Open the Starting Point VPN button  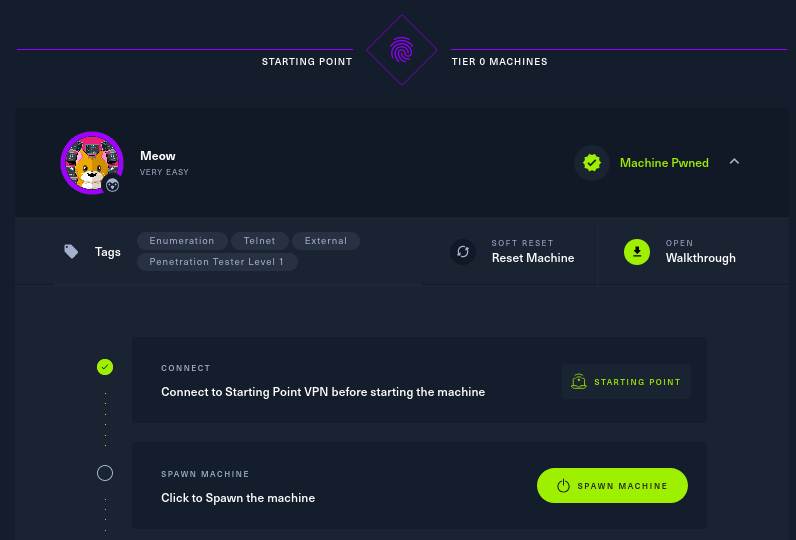click(x=626, y=382)
